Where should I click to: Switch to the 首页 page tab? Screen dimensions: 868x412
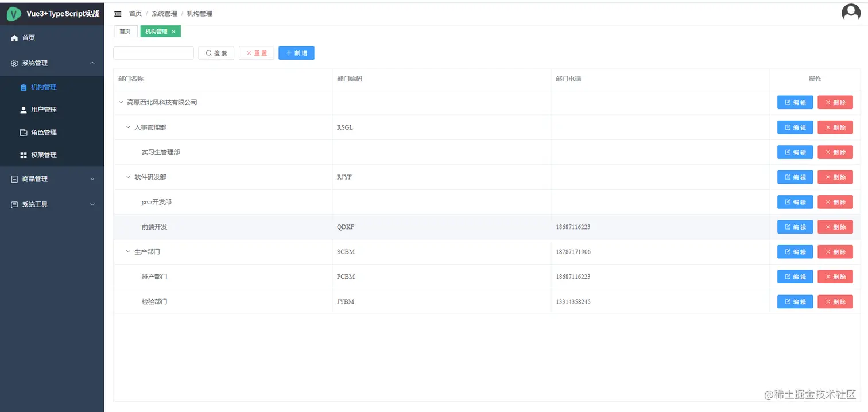125,32
